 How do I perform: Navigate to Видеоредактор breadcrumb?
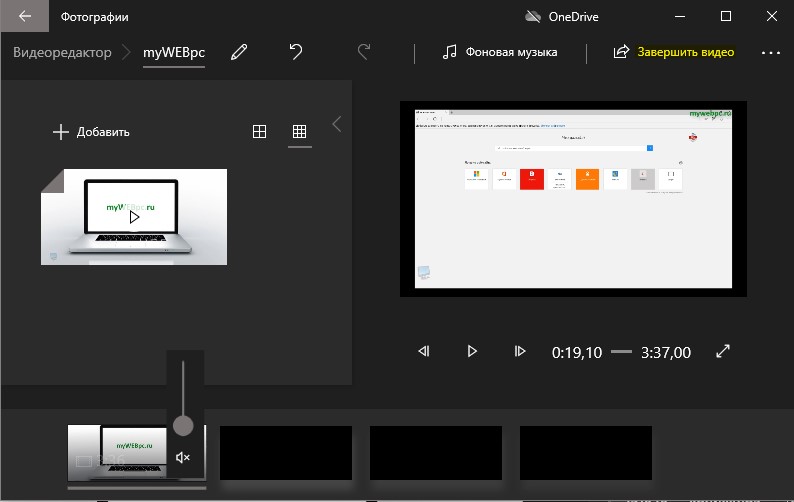pos(62,52)
